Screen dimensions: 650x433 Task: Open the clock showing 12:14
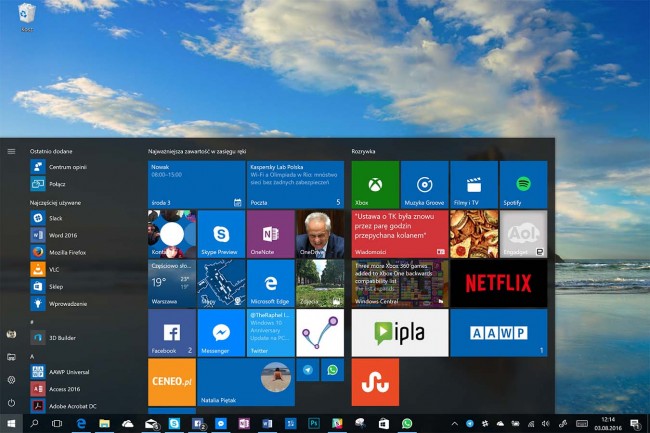coord(608,423)
